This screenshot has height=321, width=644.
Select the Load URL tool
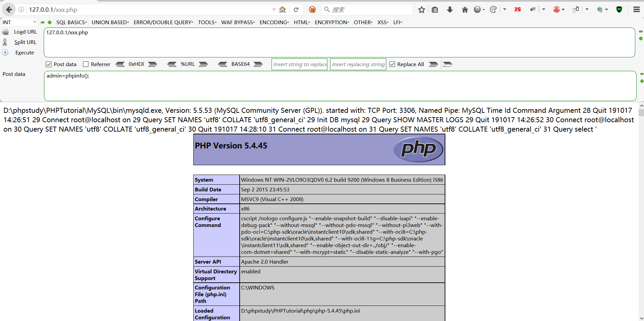[x=25, y=32]
